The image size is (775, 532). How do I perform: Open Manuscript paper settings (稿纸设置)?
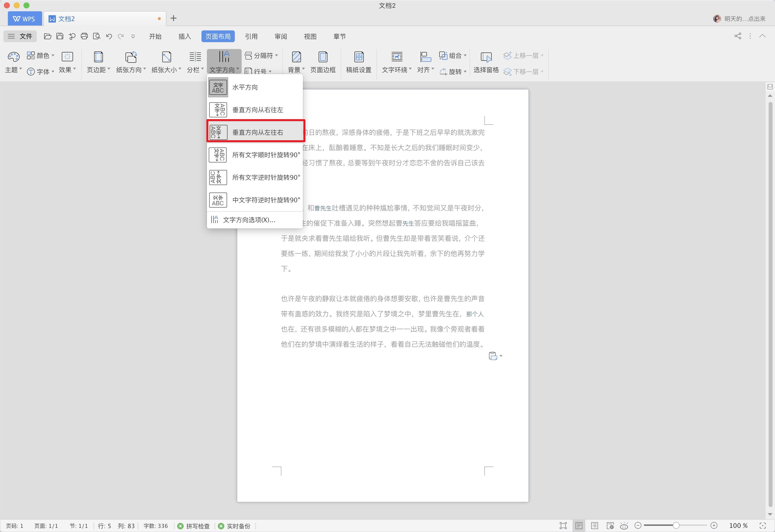(359, 62)
